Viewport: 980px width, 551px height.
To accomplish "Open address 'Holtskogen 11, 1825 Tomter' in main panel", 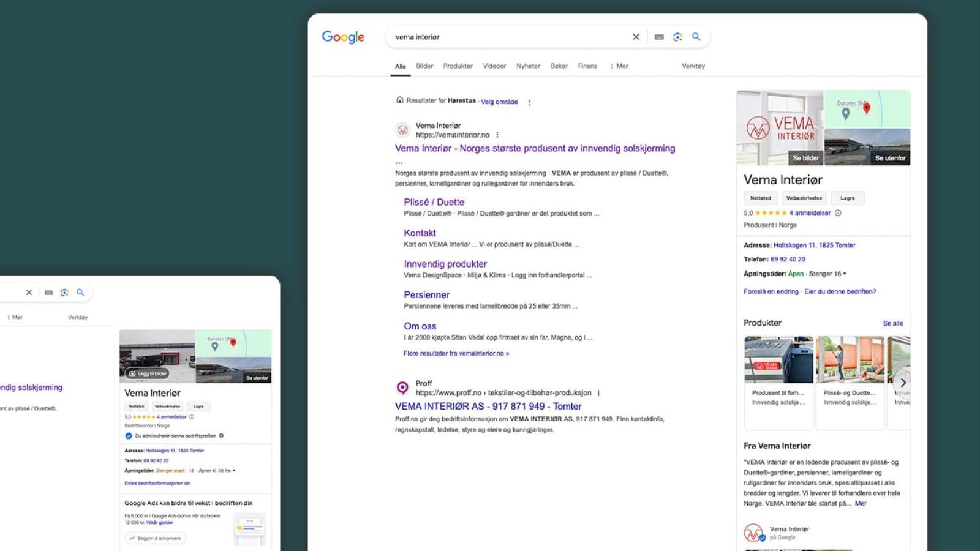I will (815, 245).
